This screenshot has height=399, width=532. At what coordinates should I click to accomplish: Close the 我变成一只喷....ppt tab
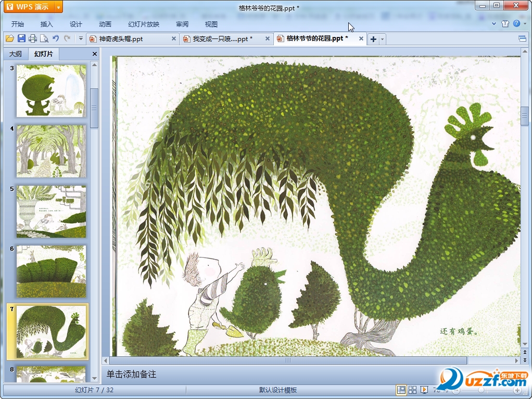(268, 38)
